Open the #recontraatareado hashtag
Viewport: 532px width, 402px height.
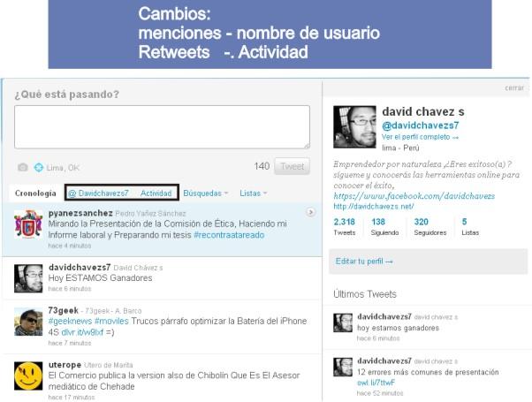(x=229, y=235)
